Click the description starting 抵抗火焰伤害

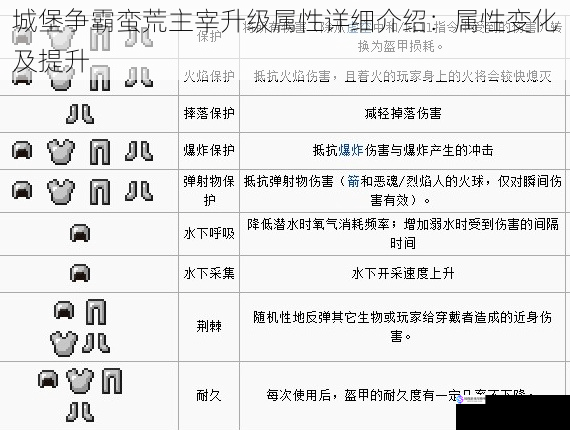click(x=403, y=77)
